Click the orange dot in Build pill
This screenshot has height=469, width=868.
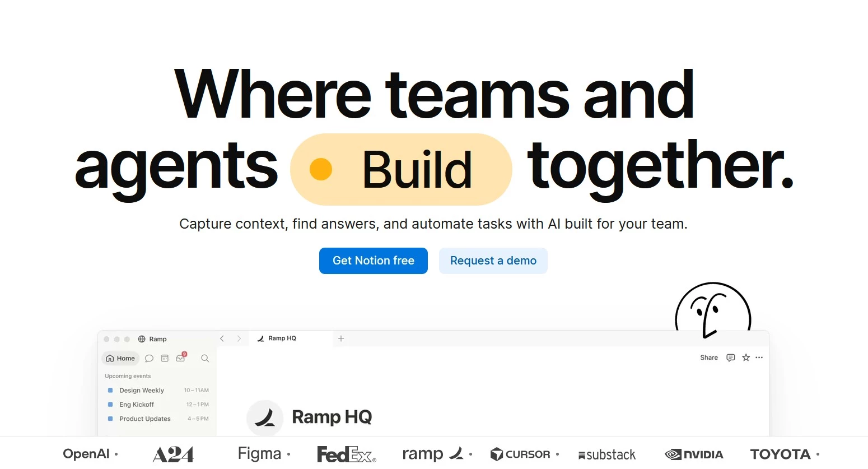[x=321, y=169]
